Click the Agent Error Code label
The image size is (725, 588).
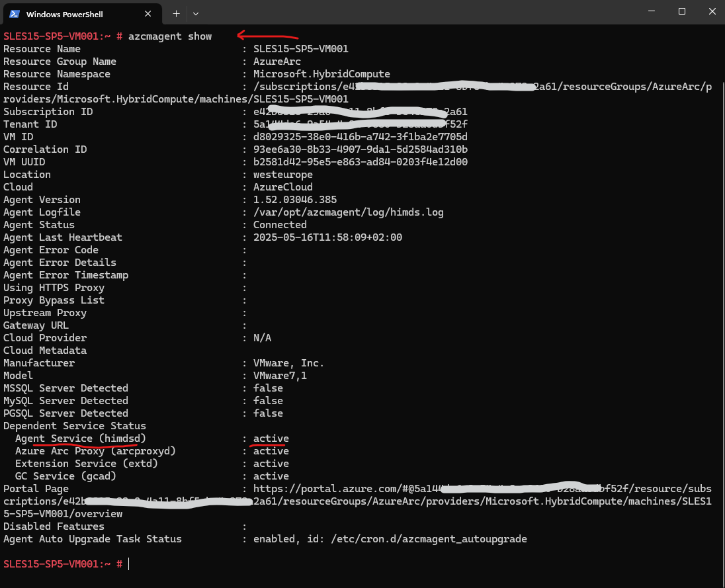pos(51,250)
